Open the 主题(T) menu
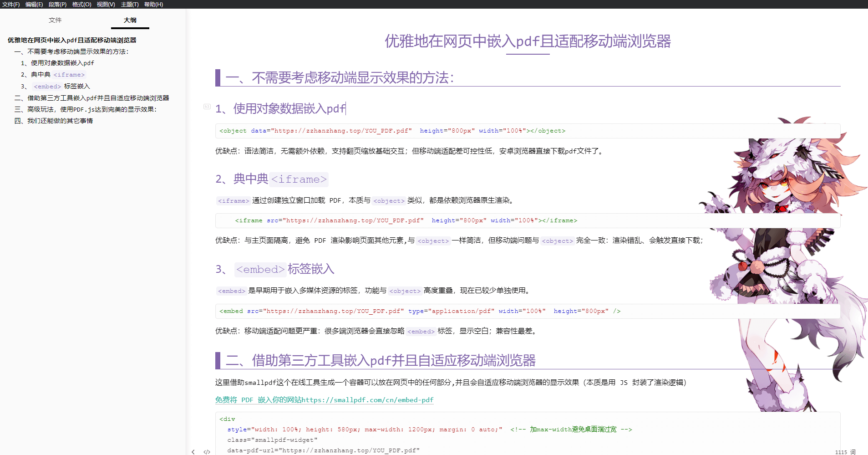 [x=130, y=5]
